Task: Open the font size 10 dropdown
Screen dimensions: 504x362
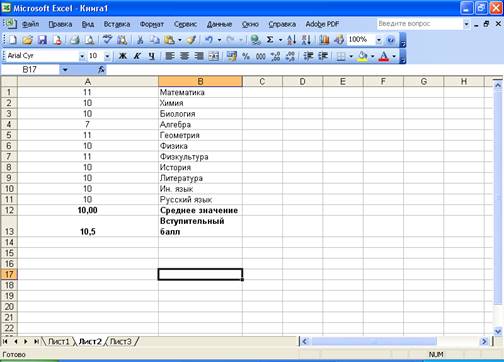Action: (x=107, y=56)
